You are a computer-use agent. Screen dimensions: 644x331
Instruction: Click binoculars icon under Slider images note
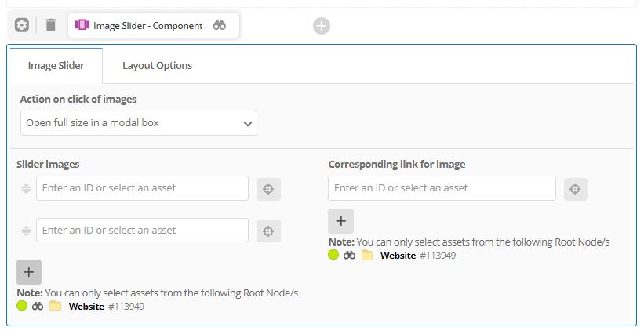click(x=38, y=307)
